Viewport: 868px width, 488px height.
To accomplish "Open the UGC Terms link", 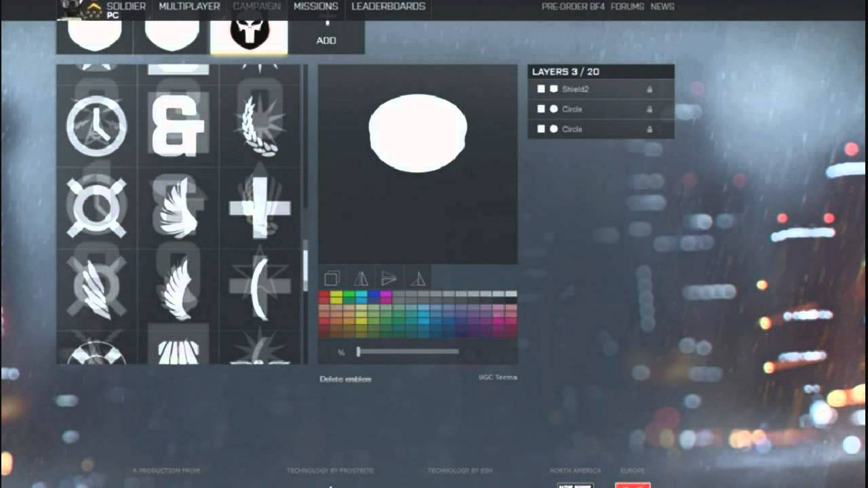I will tap(498, 378).
